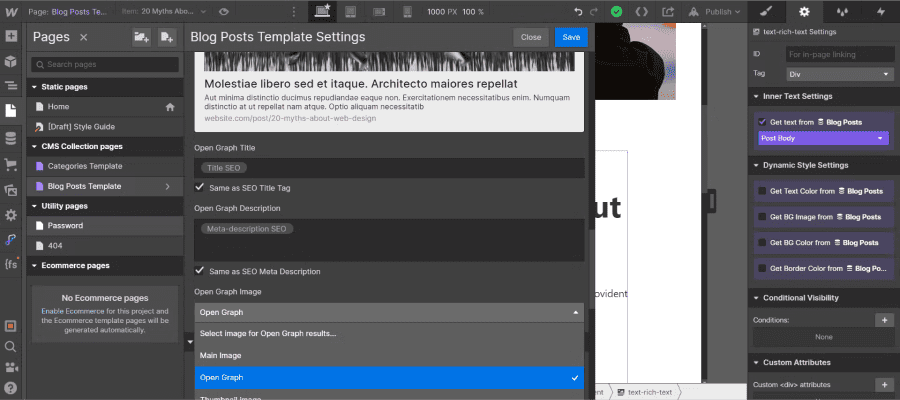The width and height of the screenshot is (900, 400).
Task: Toggle preview mode eye icon
Action: point(224,11)
